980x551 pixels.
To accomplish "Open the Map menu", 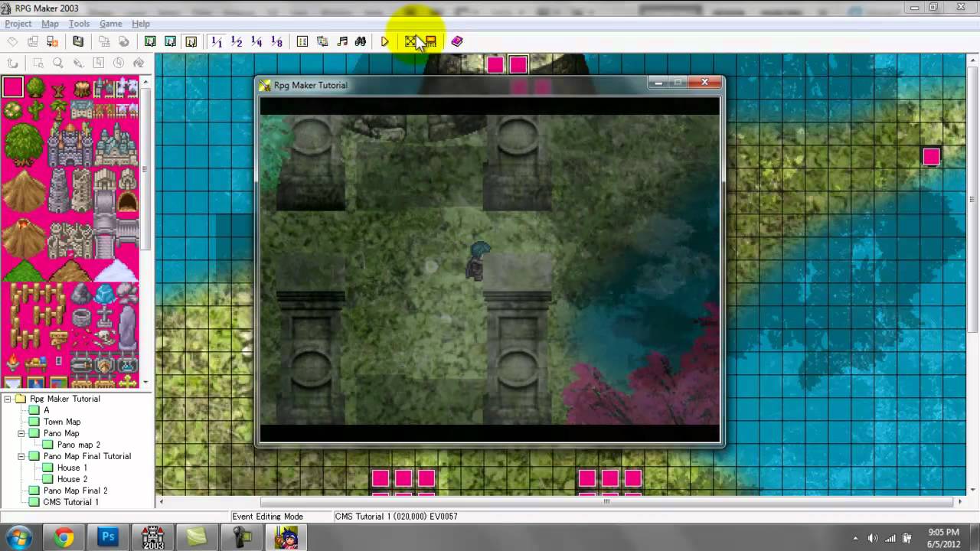I will [50, 24].
